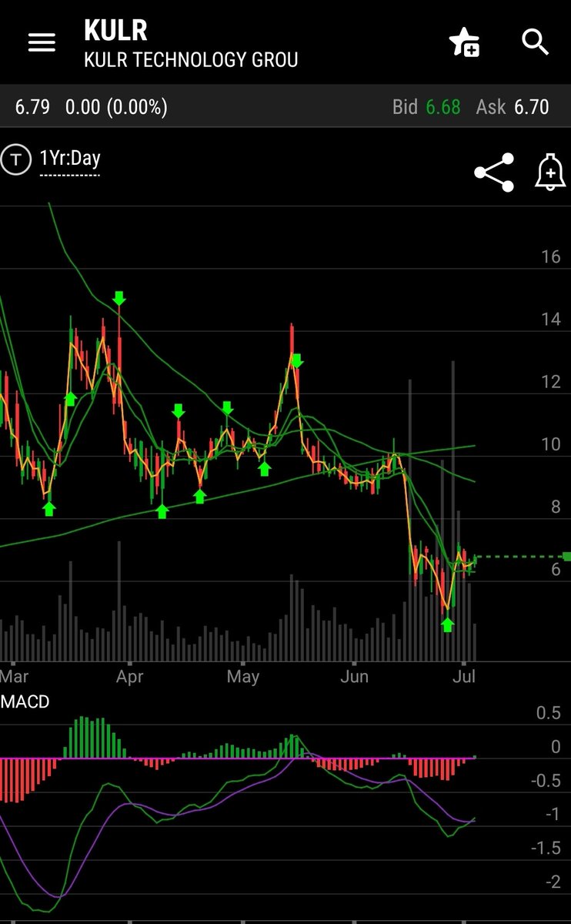Tap the Mar date label
Viewport: 571px width, 924px height.
[15, 677]
